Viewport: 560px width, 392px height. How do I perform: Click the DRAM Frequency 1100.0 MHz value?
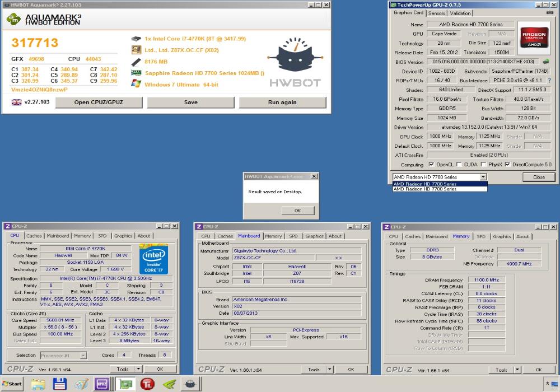click(x=487, y=280)
